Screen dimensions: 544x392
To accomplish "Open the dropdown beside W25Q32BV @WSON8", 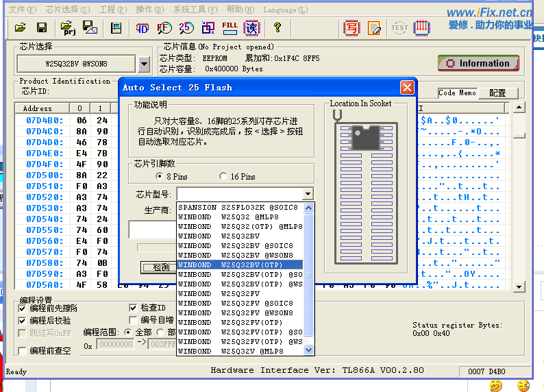I will coord(144,64).
